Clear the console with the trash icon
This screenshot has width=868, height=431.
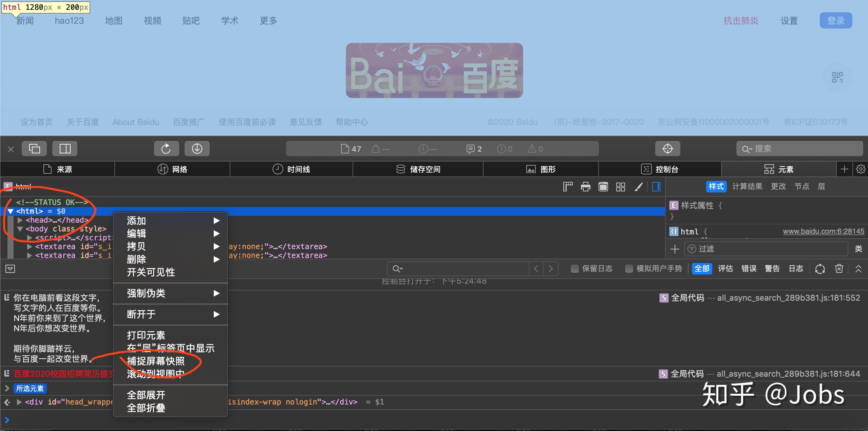click(839, 269)
